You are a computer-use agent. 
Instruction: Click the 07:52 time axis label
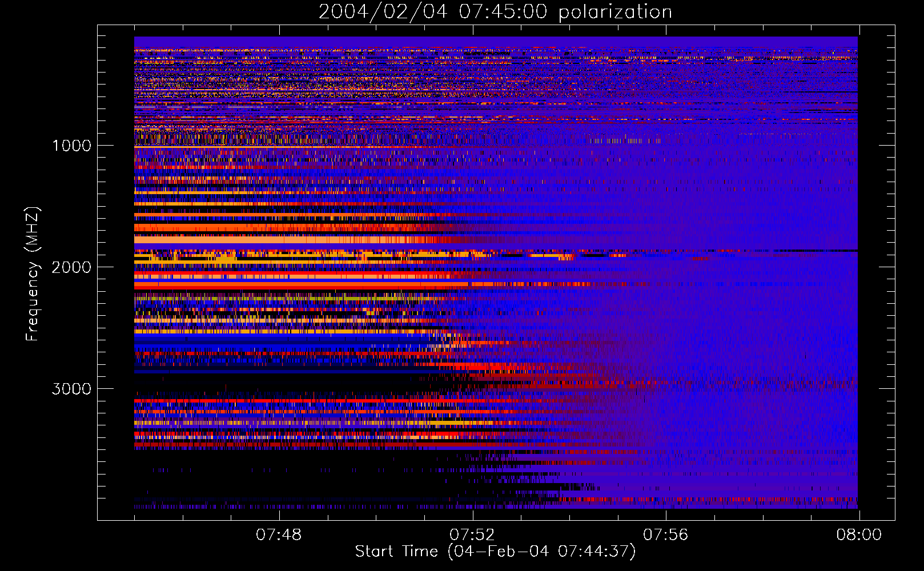pyautogui.click(x=472, y=535)
